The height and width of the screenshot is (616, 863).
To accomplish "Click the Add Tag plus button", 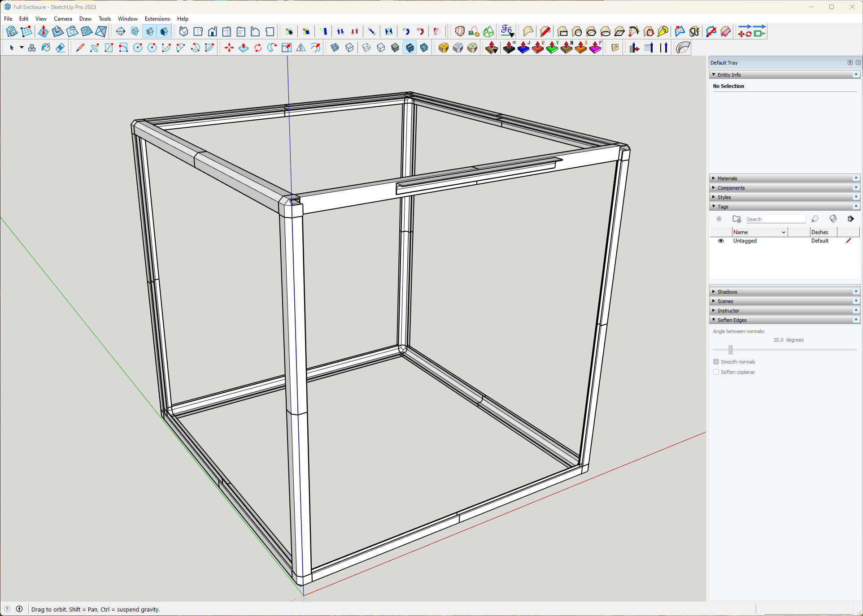I will [719, 219].
